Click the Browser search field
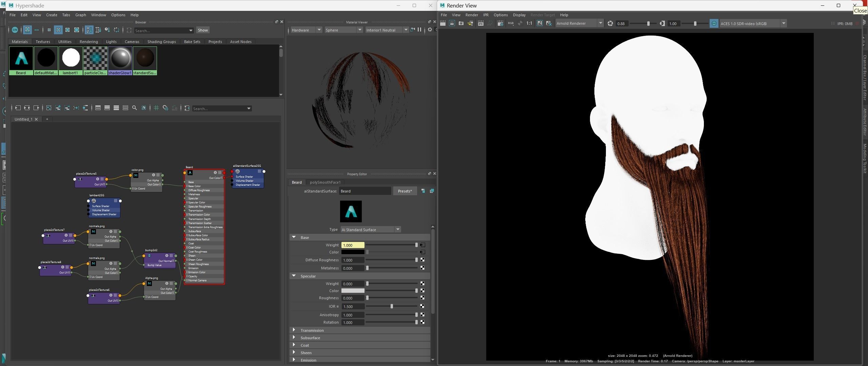The width and height of the screenshot is (868, 366). (163, 30)
